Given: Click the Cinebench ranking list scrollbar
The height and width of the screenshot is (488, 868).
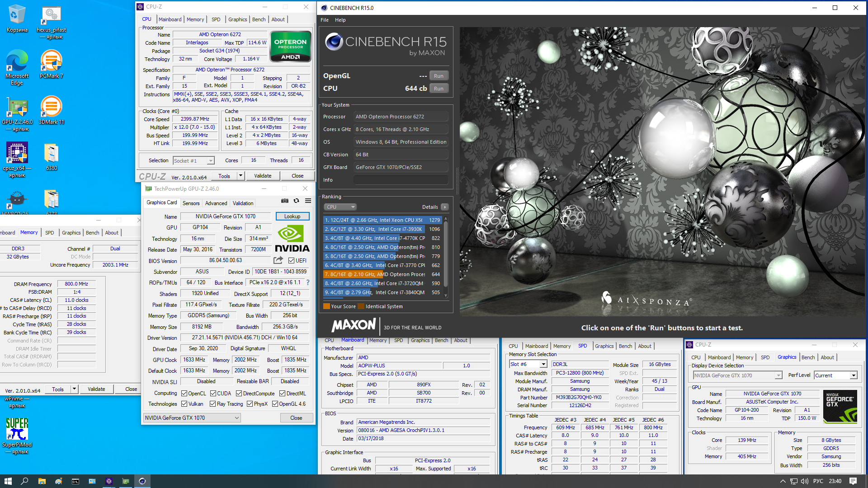Looking at the screenshot, I should [446, 257].
